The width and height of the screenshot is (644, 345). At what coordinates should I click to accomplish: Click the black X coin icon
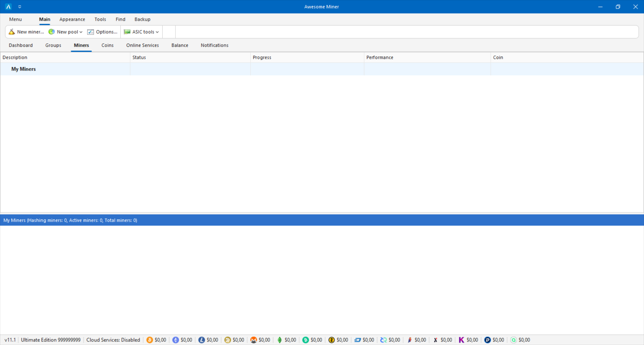tap(435, 340)
